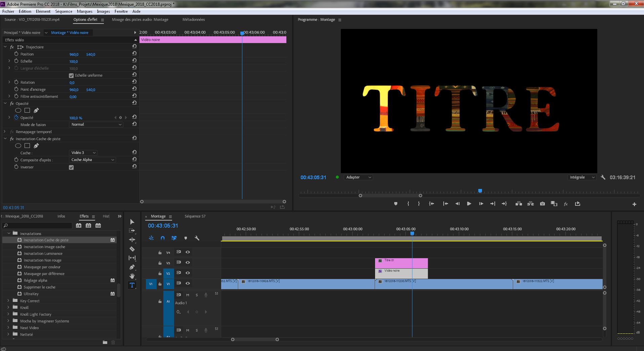The image size is (644, 351).
Task: Open the Cache Vidéo 3 dropdown
Action: (x=83, y=153)
